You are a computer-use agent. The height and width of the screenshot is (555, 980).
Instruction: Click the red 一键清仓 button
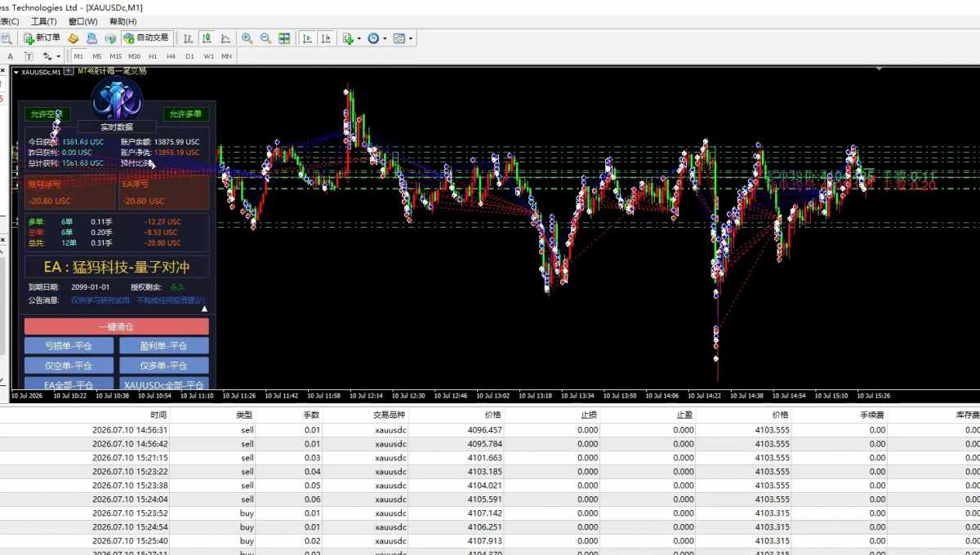point(117,326)
